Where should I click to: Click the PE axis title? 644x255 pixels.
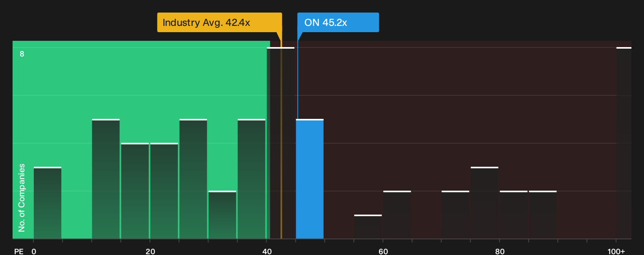(x=19, y=251)
